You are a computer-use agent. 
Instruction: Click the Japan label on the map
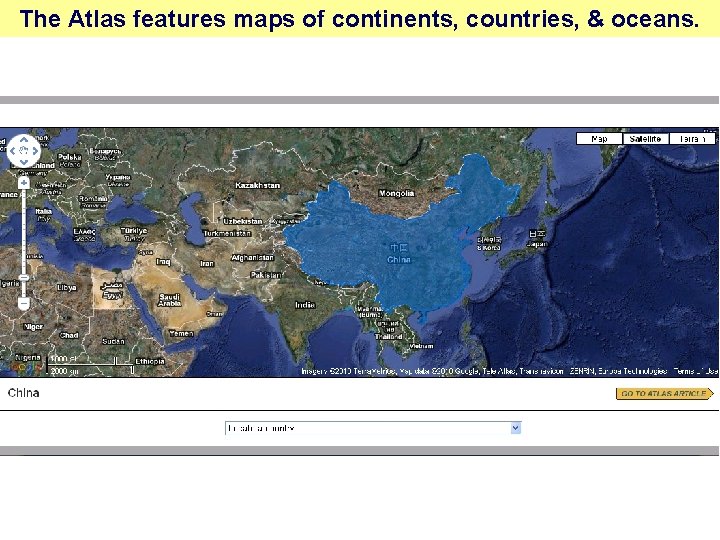tap(536, 244)
